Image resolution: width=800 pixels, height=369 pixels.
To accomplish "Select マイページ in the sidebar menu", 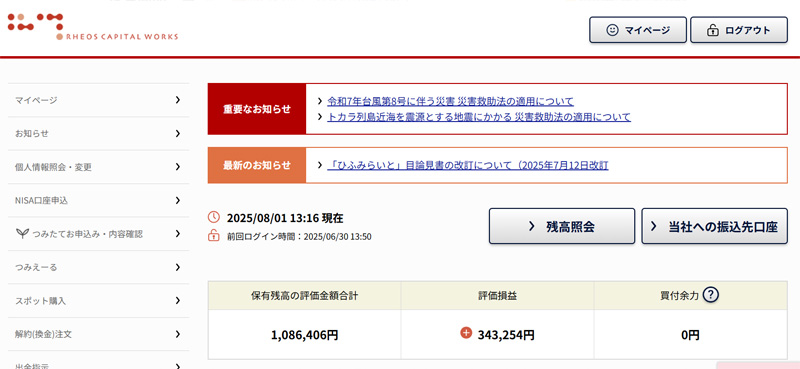I will pyautogui.click(x=98, y=100).
